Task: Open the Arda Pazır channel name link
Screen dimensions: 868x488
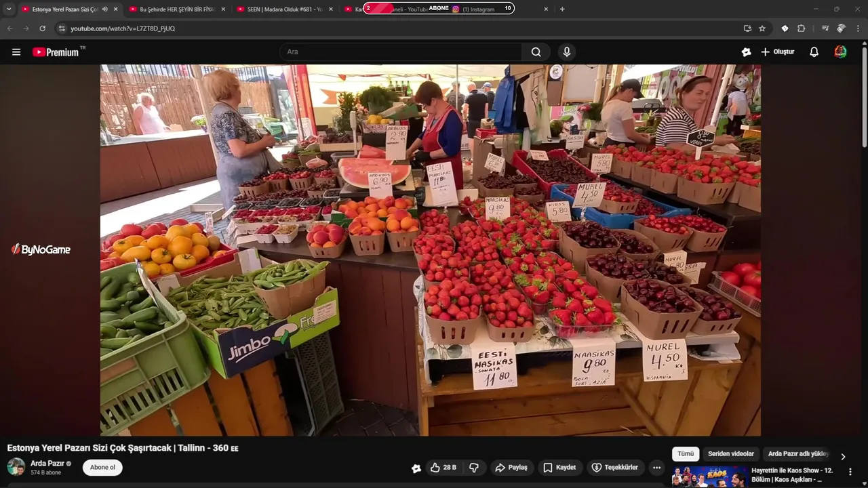Action: coord(47,464)
